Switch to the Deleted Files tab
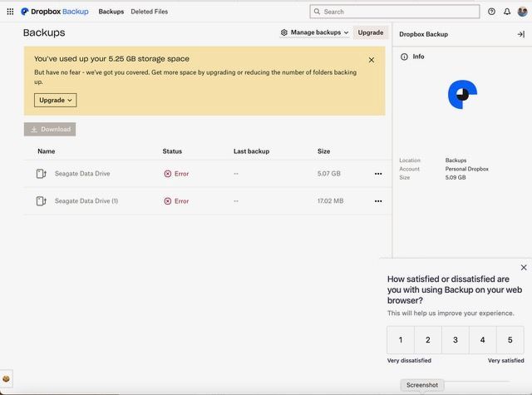This screenshot has width=532, height=395. 150,12
